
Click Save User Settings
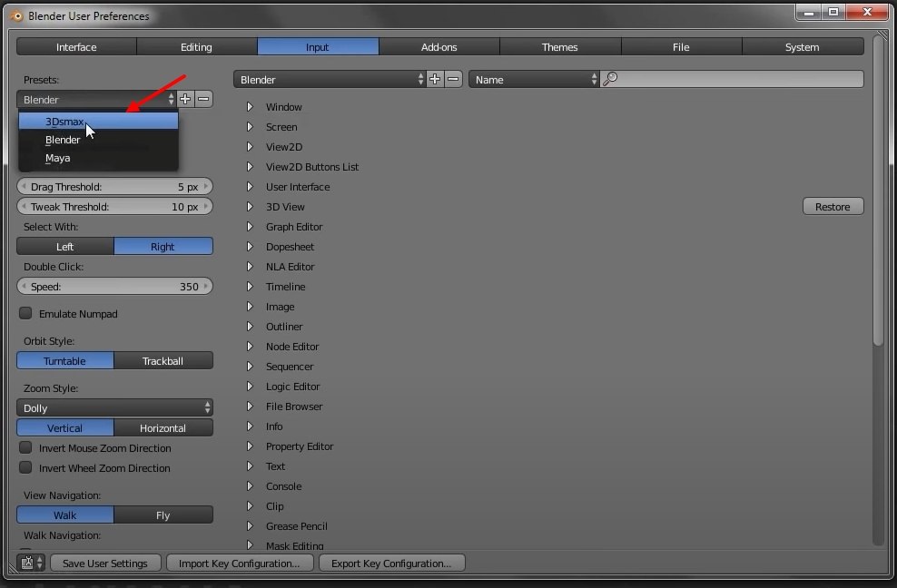[105, 563]
